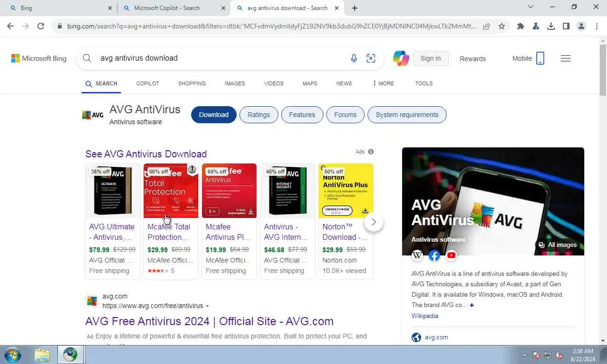Open Norton AntiVirus Plus product thumbnail
Image resolution: width=607 pixels, height=364 pixels.
click(x=346, y=191)
